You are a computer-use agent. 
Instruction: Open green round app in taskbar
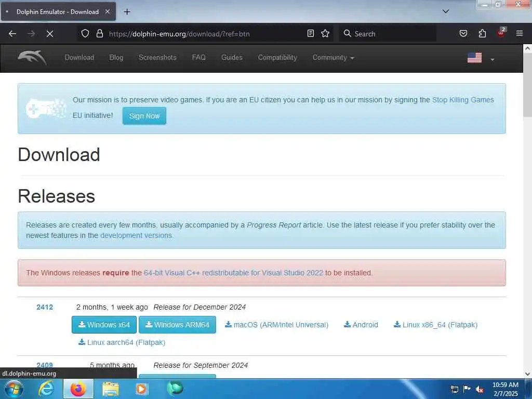click(x=175, y=388)
